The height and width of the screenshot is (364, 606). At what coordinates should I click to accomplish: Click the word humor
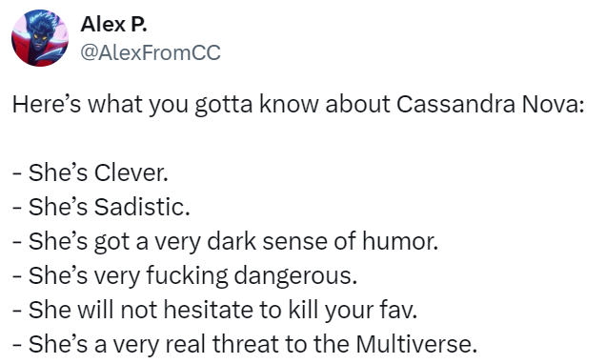(400, 241)
